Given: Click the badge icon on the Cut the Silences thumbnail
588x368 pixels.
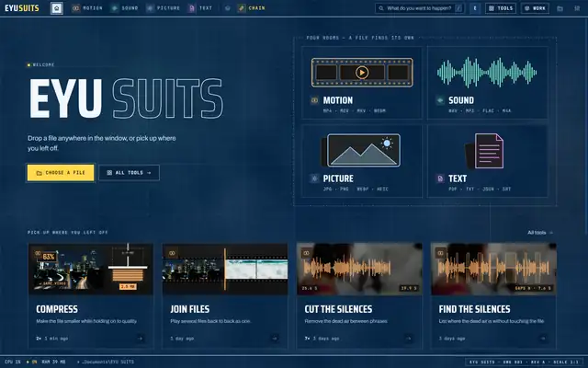Looking at the screenshot, I should pos(306,253).
